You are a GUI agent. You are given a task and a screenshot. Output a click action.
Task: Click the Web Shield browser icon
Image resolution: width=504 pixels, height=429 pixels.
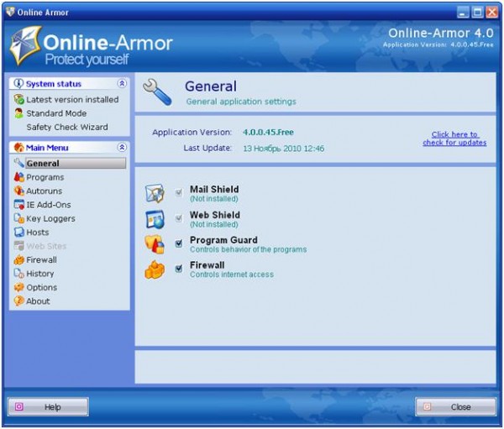(x=155, y=219)
